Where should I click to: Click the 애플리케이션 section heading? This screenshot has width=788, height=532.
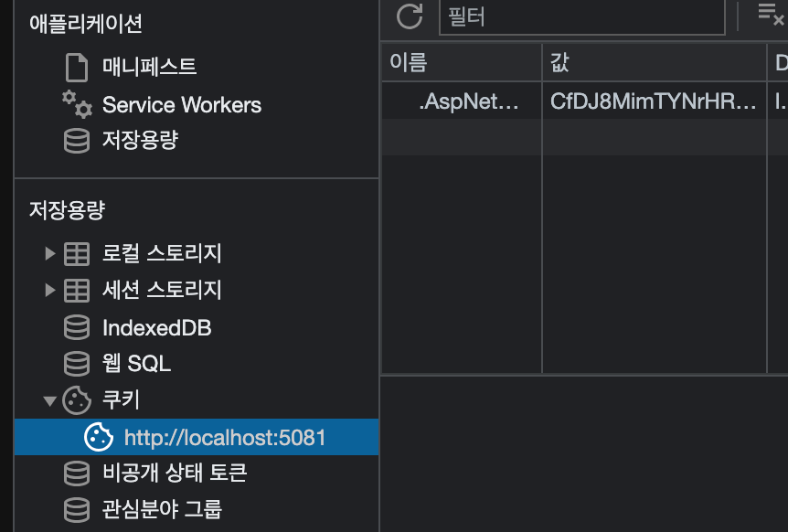click(x=85, y=24)
